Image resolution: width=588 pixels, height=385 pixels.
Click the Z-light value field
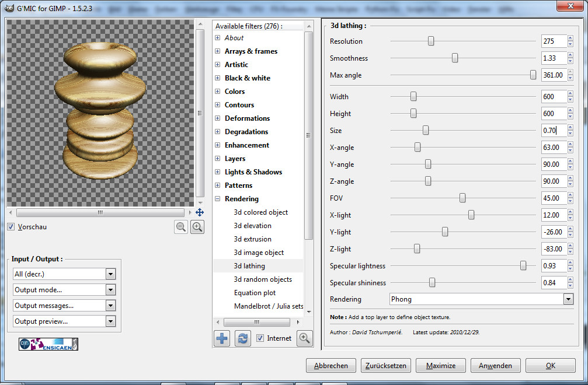click(x=554, y=249)
